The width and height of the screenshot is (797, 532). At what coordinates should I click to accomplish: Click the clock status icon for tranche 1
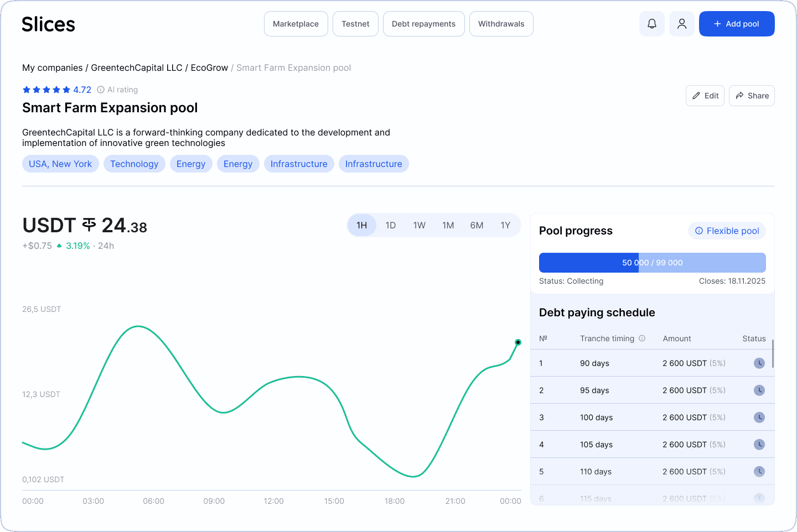pyautogui.click(x=759, y=363)
